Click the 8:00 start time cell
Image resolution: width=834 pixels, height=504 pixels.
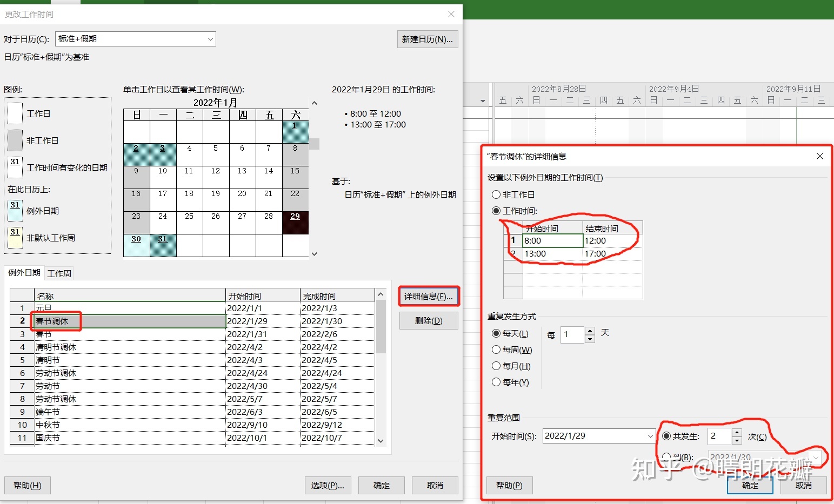point(552,240)
